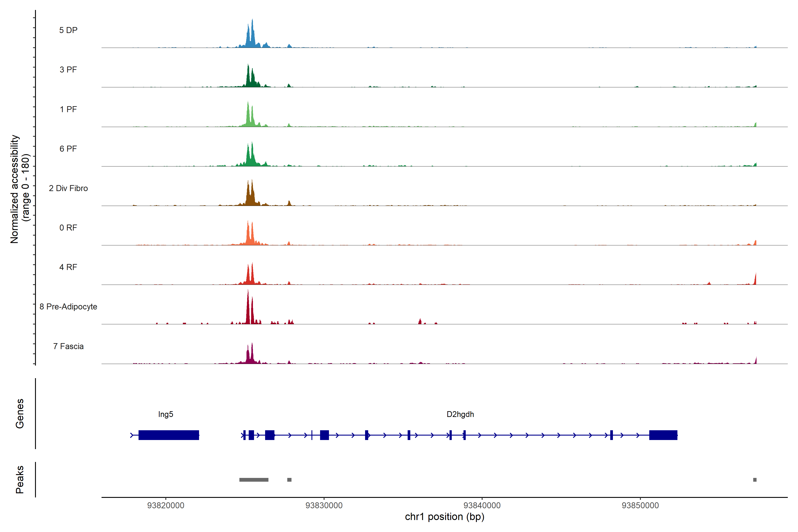Click the rightmost gray peak marker

pos(755,480)
